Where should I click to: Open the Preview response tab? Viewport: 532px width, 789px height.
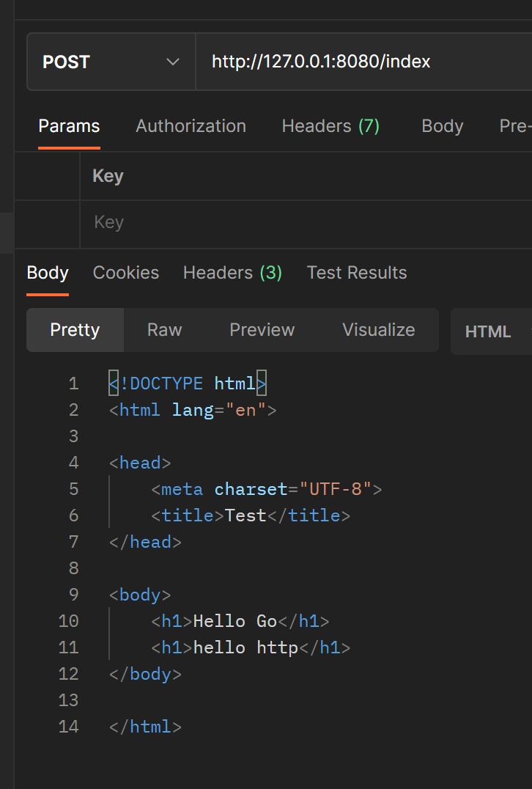[x=262, y=330]
